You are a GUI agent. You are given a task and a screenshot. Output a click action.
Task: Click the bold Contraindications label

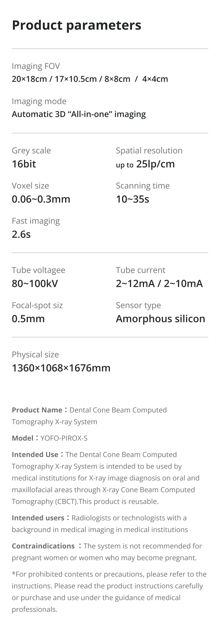[43, 546]
